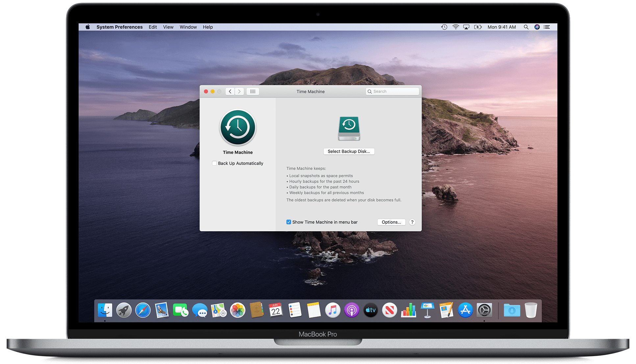
Task: Go forward with the right chevron button
Action: coord(239,91)
